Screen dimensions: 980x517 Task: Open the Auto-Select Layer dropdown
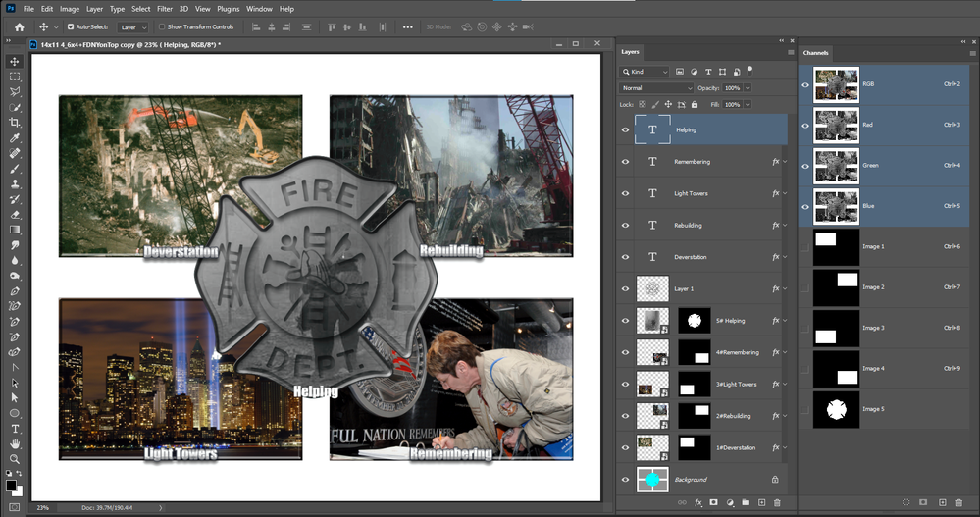tap(133, 27)
